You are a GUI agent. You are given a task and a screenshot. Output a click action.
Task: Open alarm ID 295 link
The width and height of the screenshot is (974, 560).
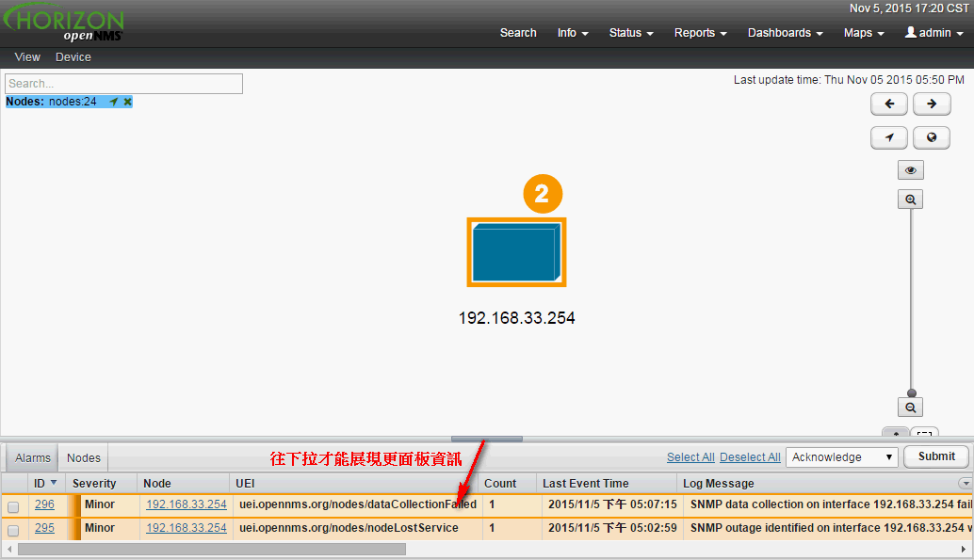44,528
